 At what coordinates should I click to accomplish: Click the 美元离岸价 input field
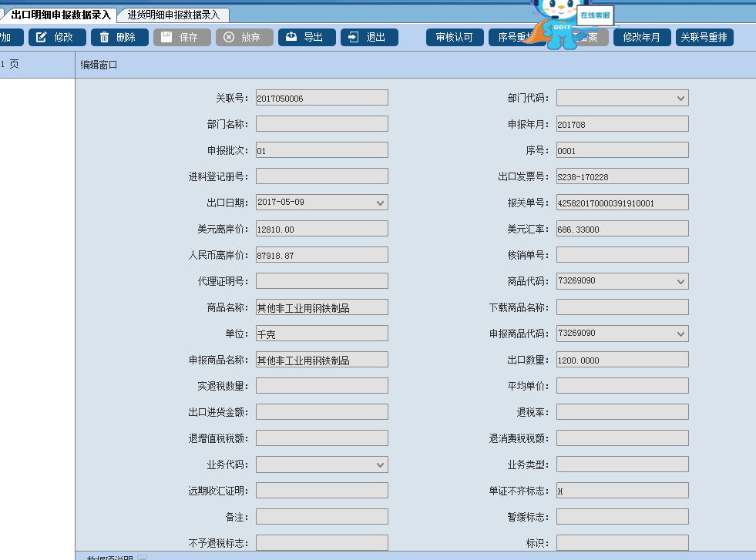(x=321, y=229)
